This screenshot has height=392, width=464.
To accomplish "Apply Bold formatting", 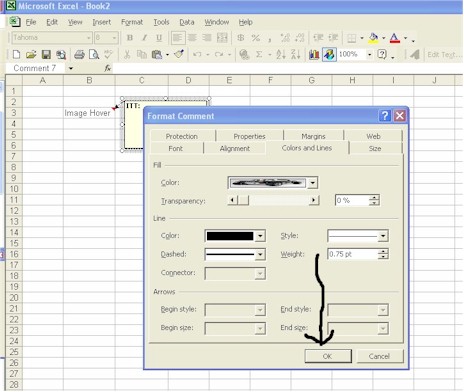I will [130, 38].
